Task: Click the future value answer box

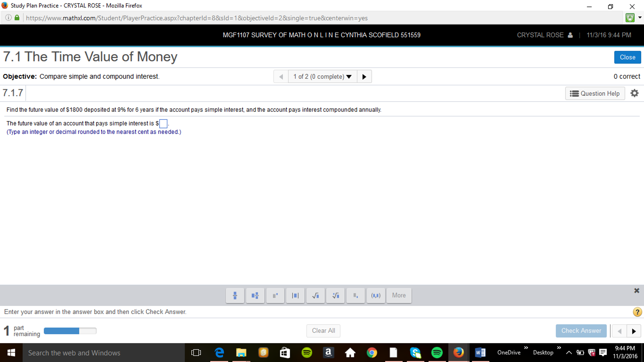Action: coord(163,123)
